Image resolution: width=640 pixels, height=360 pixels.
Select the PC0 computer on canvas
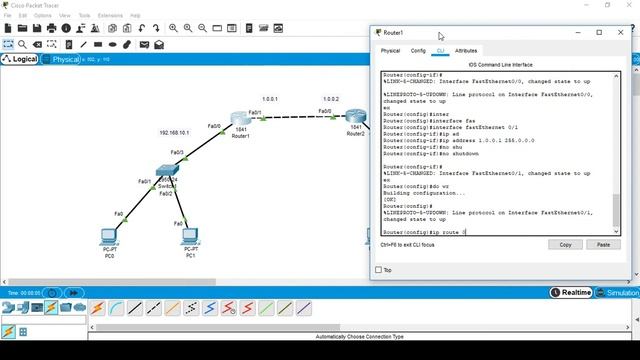109,237
